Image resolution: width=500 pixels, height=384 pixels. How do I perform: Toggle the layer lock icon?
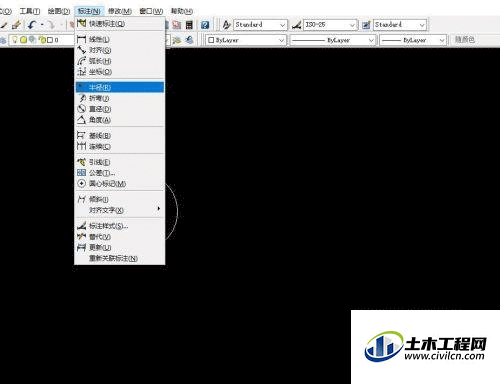(42, 40)
